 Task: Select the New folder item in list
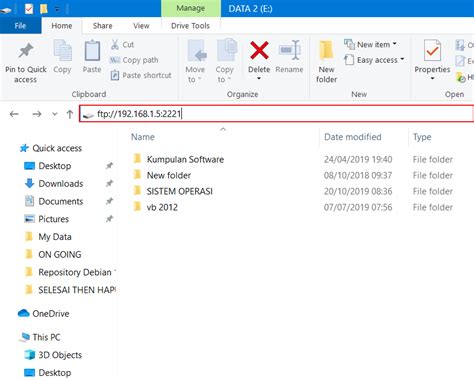(169, 175)
